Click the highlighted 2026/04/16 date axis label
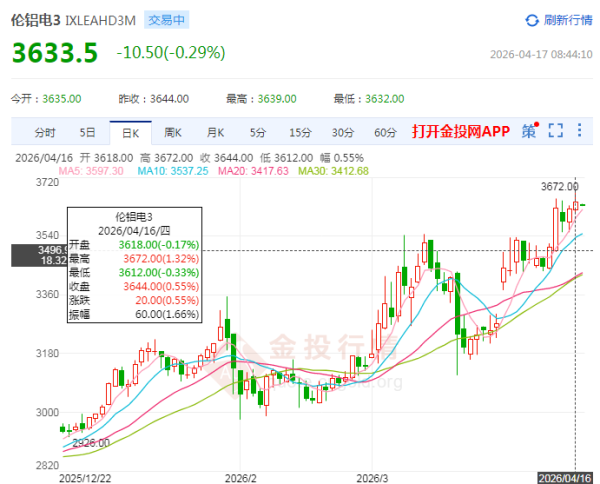600x484 pixels. pyautogui.click(x=565, y=478)
